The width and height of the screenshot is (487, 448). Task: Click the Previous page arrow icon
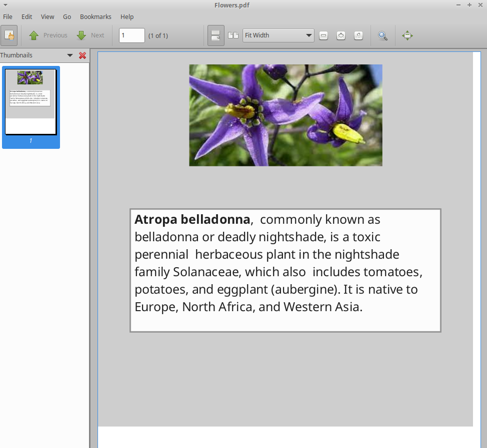tap(34, 35)
